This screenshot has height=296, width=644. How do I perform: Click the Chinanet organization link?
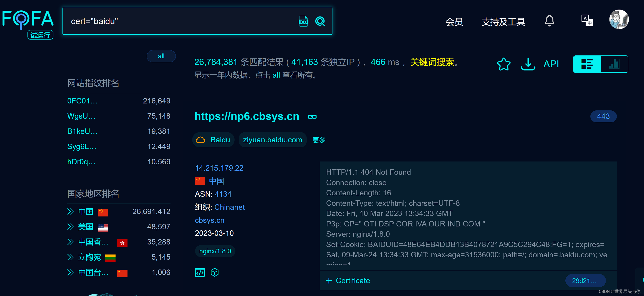pos(230,207)
